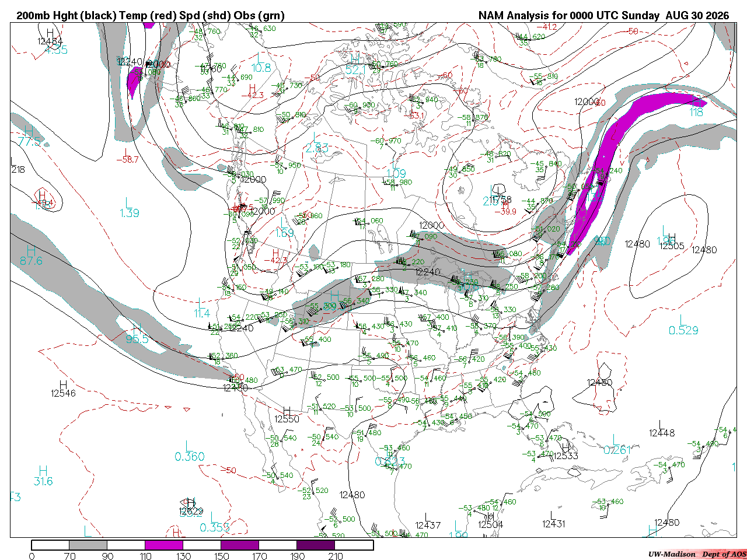This screenshot has height=560, width=747.
Task: Click the black L 12550 marker over Mexico
Action: [287, 415]
